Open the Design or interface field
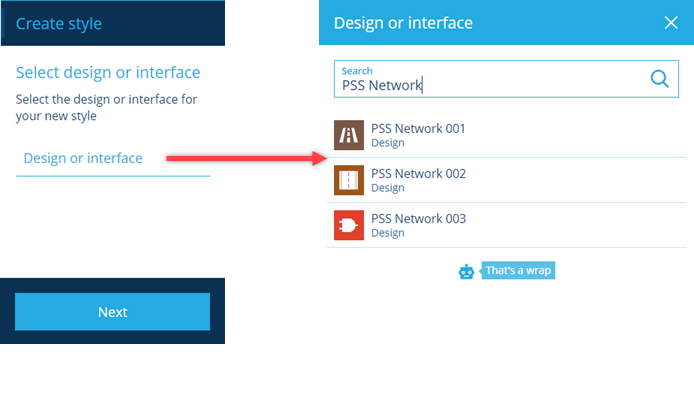Screen dimensions: 694x398 [113, 158]
